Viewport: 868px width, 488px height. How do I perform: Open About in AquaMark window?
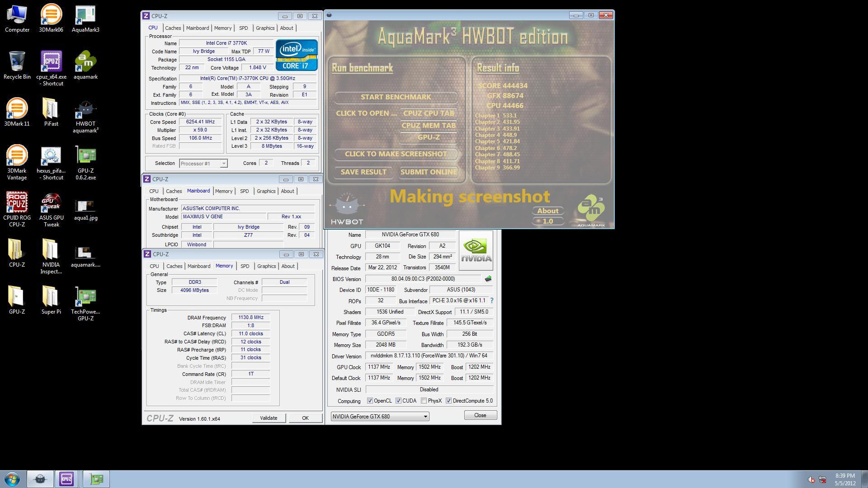(x=547, y=211)
